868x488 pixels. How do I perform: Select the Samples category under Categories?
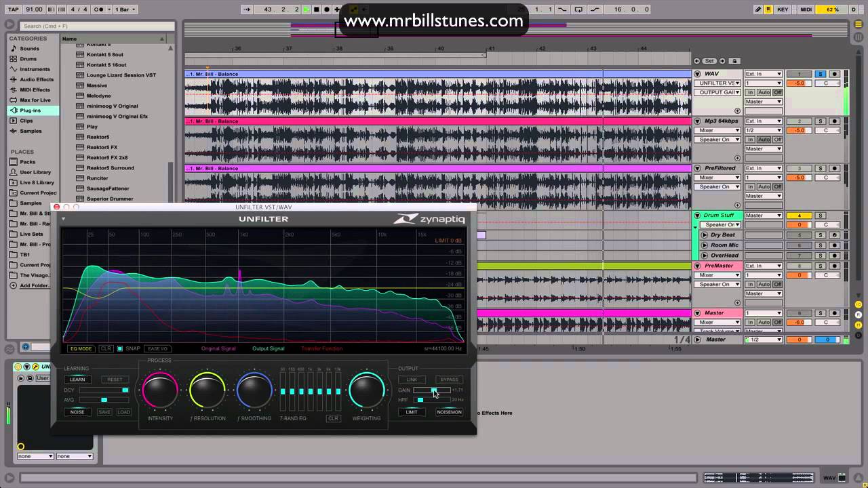pyautogui.click(x=31, y=131)
